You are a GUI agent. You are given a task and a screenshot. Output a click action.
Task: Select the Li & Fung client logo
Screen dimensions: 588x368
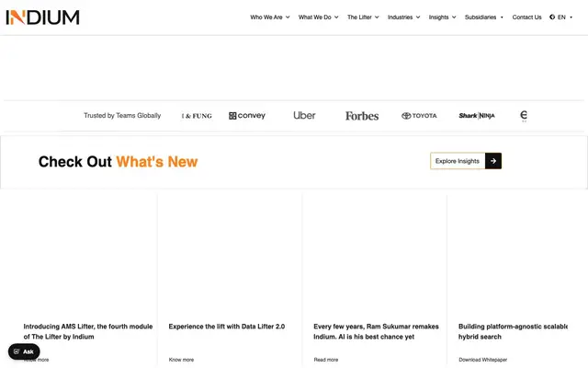coord(197,116)
